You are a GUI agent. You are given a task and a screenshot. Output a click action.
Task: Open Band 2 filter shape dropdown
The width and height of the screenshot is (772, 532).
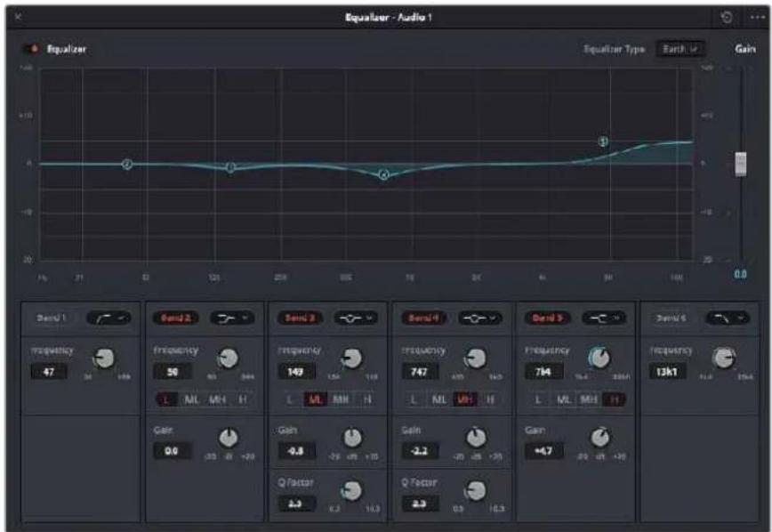(x=232, y=318)
